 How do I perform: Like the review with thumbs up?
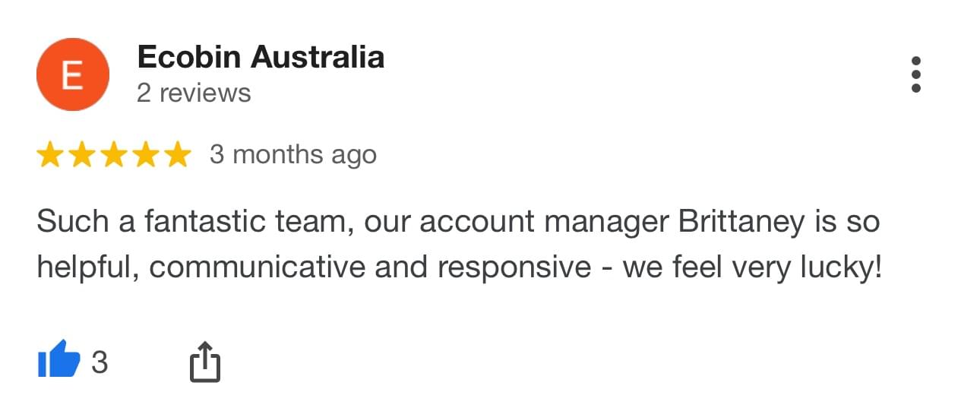(x=58, y=359)
